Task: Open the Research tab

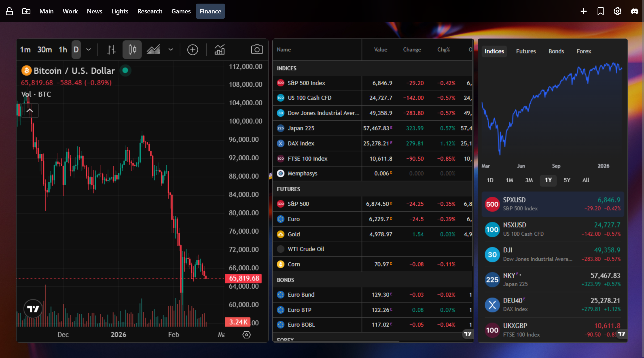Action: (x=150, y=11)
